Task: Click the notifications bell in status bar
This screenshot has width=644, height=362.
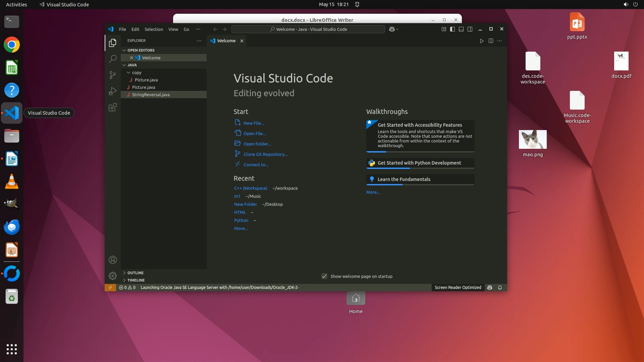Action: (500, 288)
